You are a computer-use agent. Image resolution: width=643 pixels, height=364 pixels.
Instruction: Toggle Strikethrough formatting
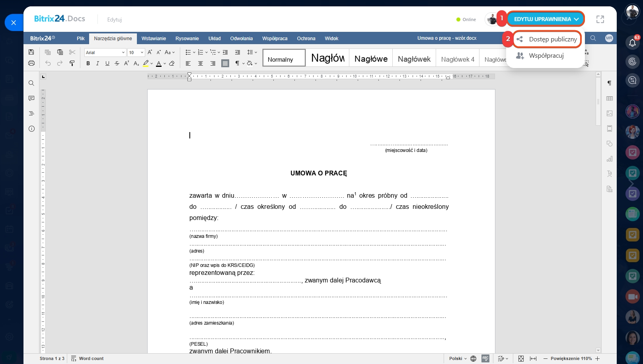pyautogui.click(x=117, y=63)
